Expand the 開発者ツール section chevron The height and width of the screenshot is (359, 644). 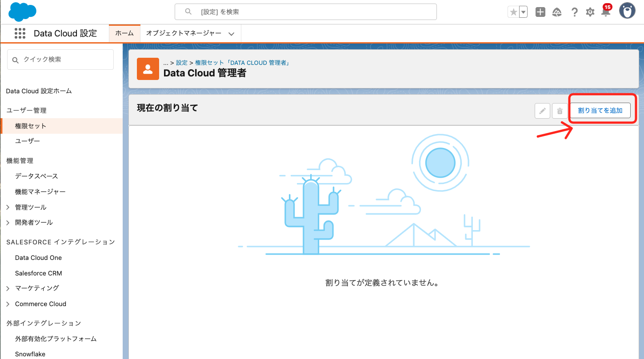[x=8, y=223]
